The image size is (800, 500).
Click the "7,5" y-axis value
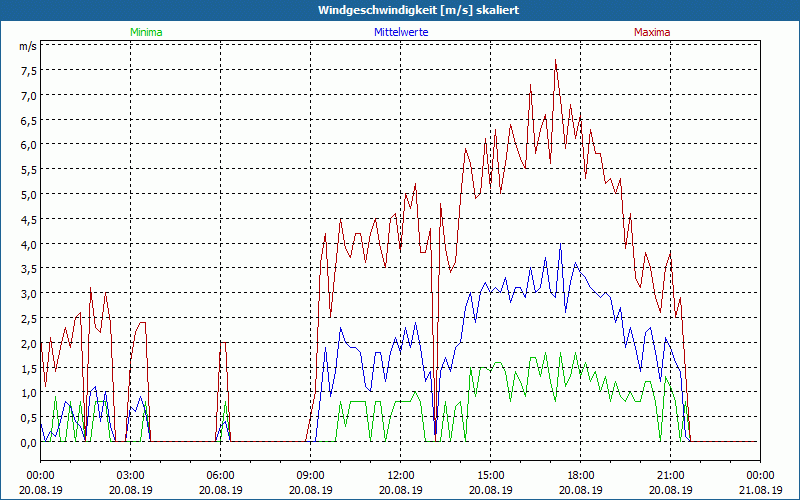29,70
